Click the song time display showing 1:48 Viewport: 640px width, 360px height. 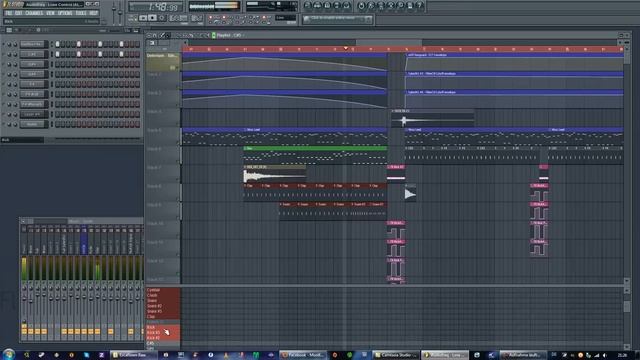[156, 7]
